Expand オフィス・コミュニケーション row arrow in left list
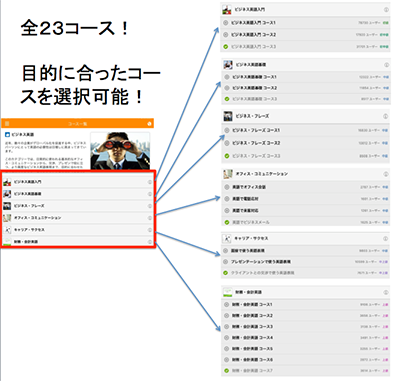The height and width of the screenshot is (381, 400). [150, 218]
